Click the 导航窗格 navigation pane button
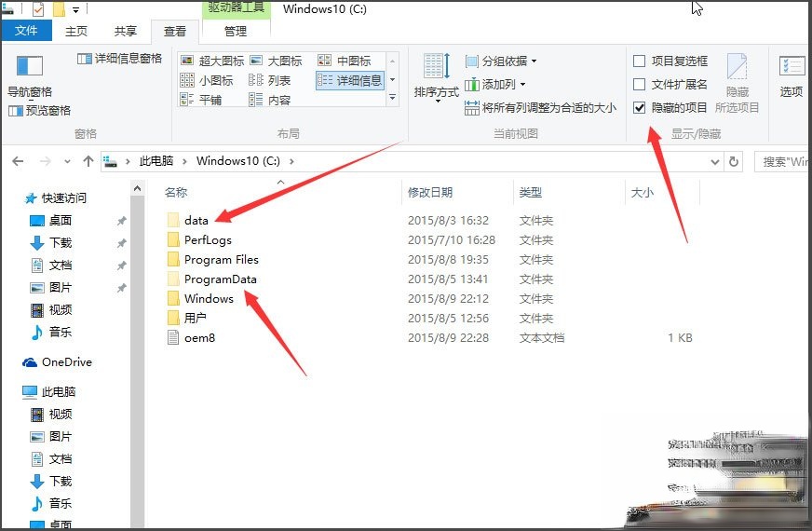Screen dimensions: 812x531 [30, 75]
